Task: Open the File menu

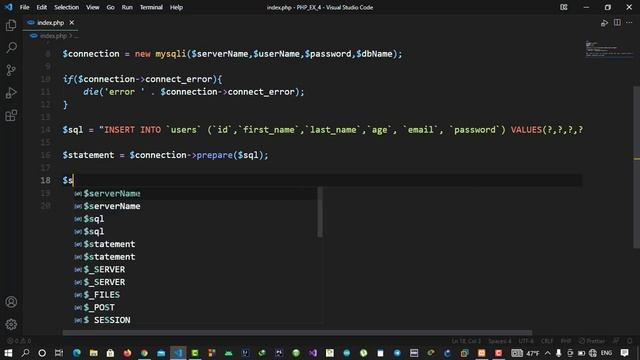Action: 24,7
